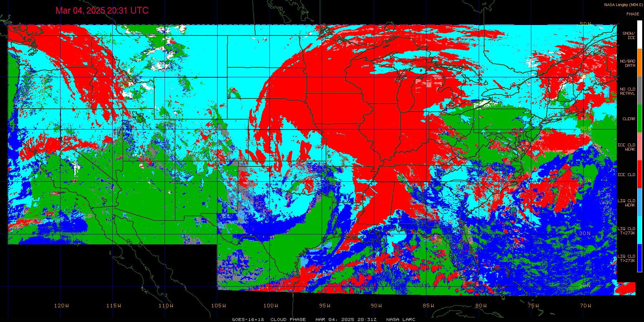The width and height of the screenshot is (644, 322).
Task: Click the '75W' longitude label
Action: point(533,306)
